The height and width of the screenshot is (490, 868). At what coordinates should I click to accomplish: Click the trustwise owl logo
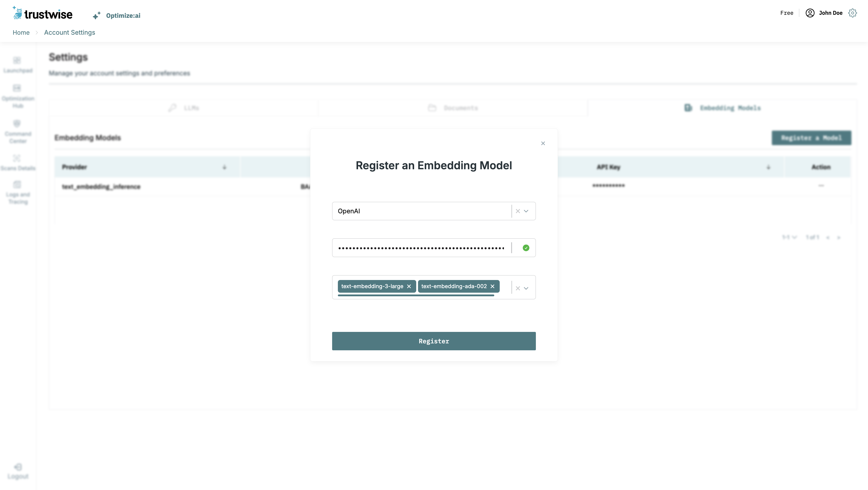(17, 14)
